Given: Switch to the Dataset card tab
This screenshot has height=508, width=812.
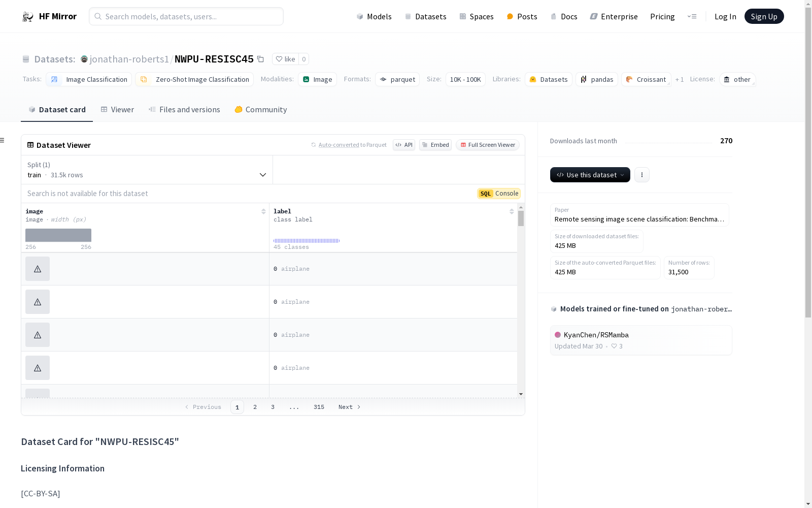Looking at the screenshot, I should click(57, 110).
